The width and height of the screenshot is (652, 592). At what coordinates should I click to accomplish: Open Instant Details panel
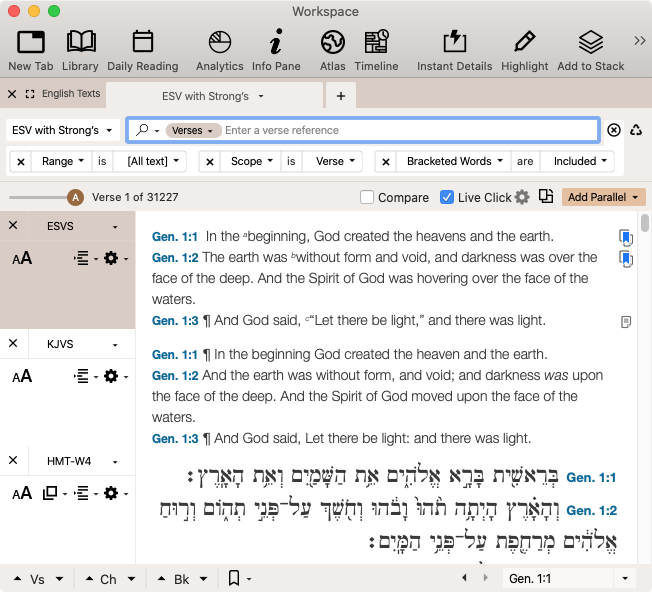point(454,42)
